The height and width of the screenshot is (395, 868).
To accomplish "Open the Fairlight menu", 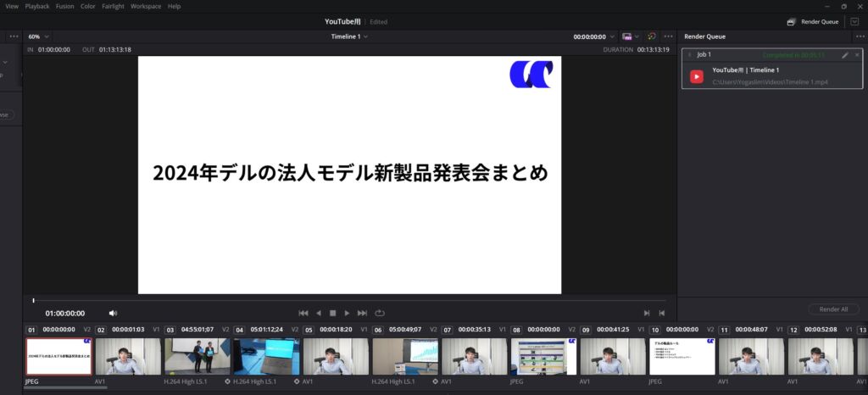I will (x=113, y=6).
